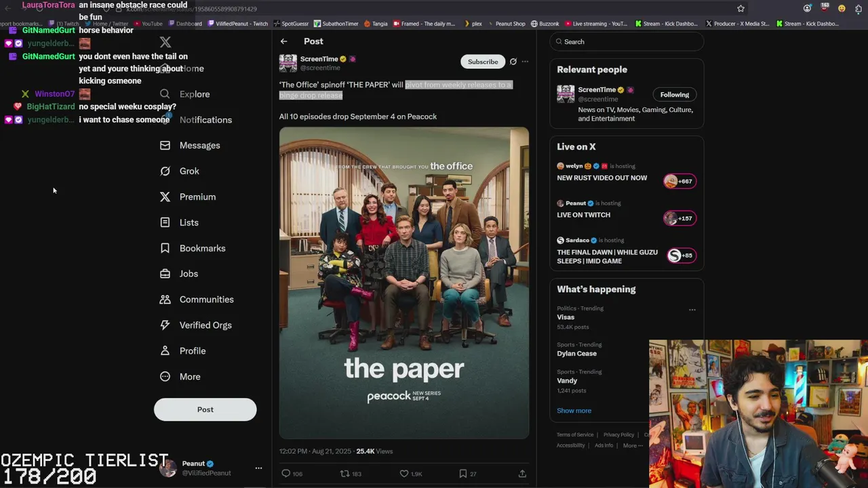Open the post's three-dot menu
This screenshot has height=488, width=868.
525,62
